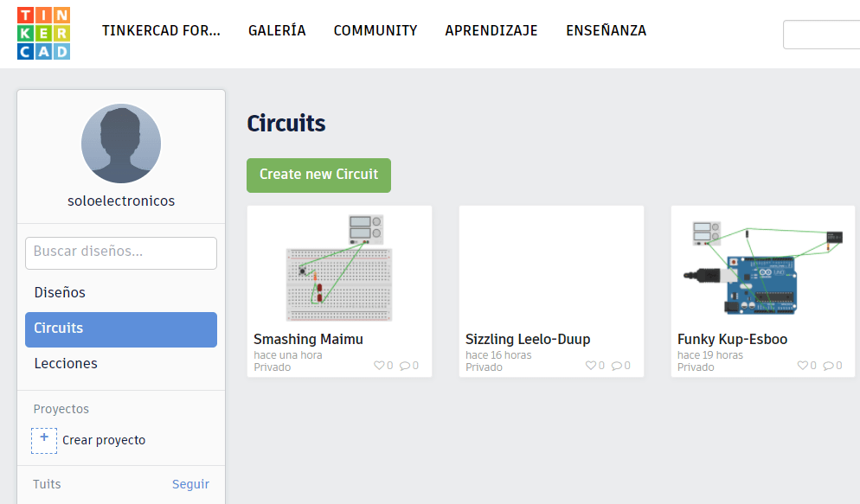The image size is (860, 504).
Task: Click the soloelectronicos profile avatar
Action: [120, 144]
